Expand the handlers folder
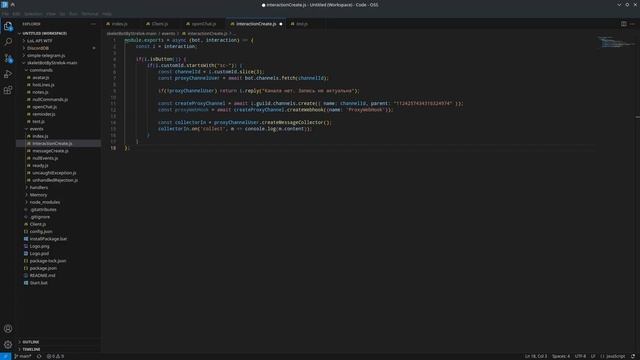640x360 pixels. pyautogui.click(x=39, y=188)
